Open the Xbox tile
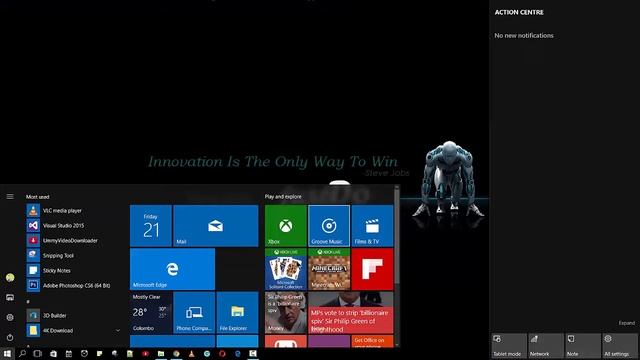 (286, 226)
